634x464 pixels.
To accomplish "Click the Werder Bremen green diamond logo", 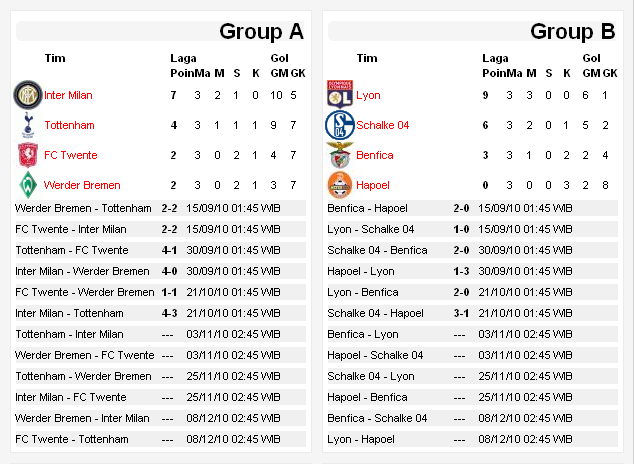I will (28, 185).
